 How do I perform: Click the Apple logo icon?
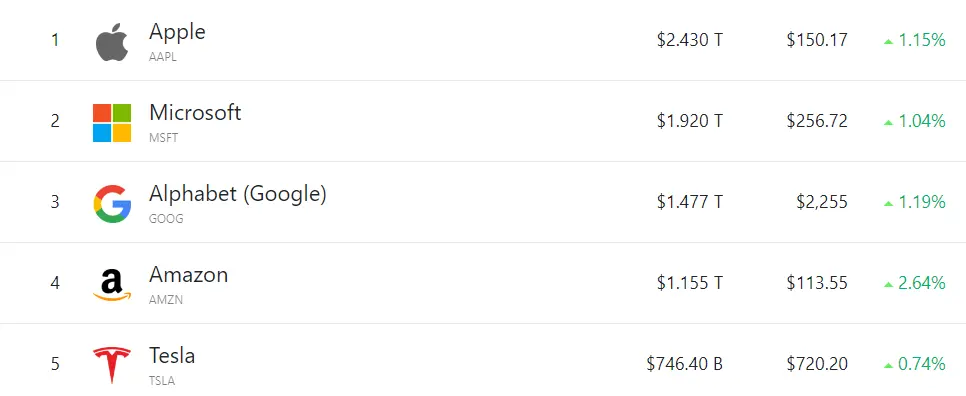pyautogui.click(x=112, y=42)
